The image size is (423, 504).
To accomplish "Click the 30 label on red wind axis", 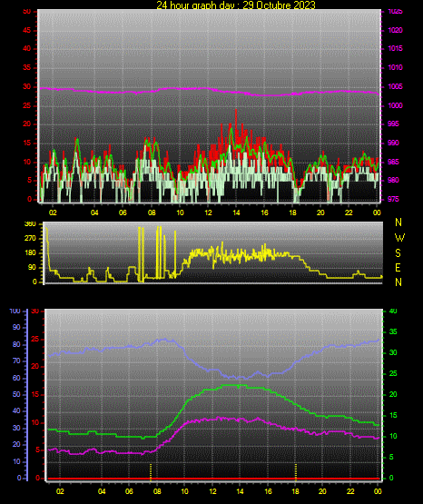I will (x=26, y=87).
